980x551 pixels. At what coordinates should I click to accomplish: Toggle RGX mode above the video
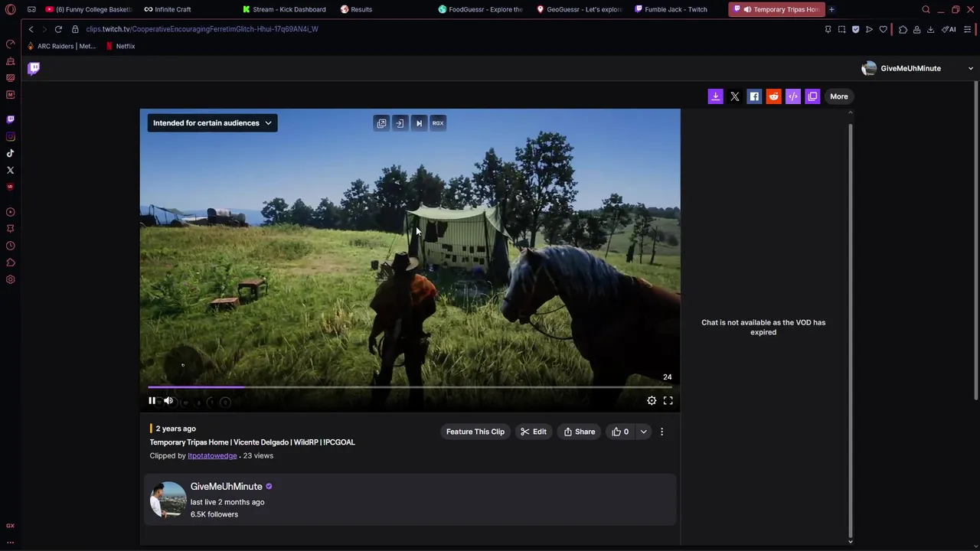[x=438, y=122]
